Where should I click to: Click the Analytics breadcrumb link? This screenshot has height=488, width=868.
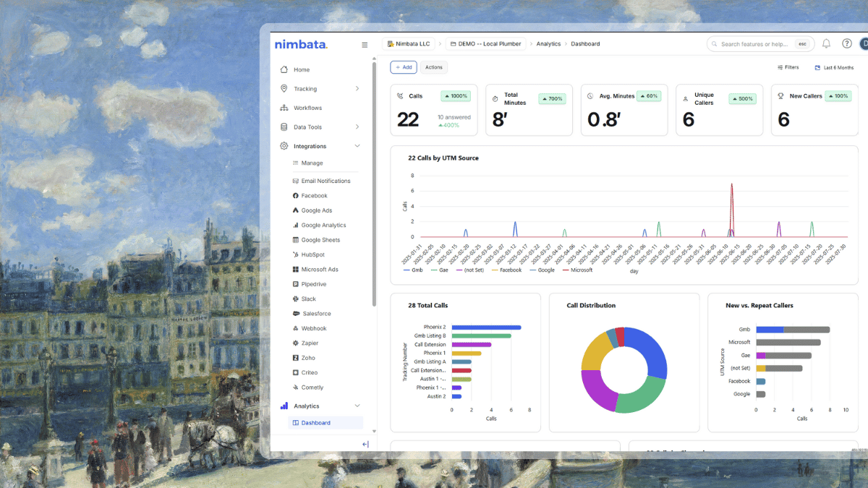click(x=548, y=44)
